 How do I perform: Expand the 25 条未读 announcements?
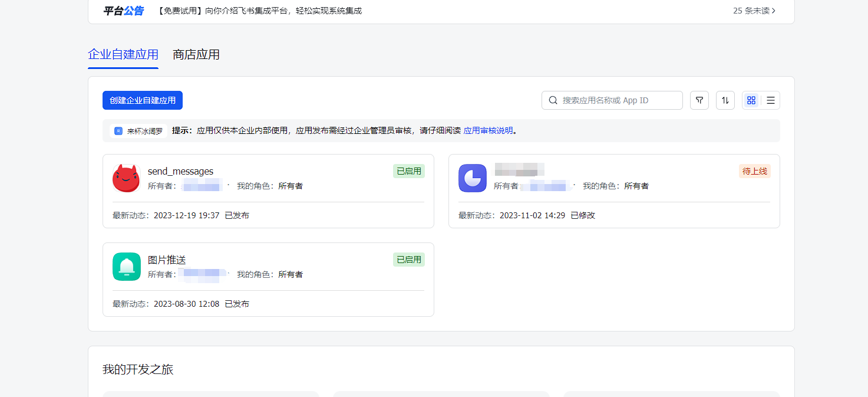pyautogui.click(x=754, y=11)
